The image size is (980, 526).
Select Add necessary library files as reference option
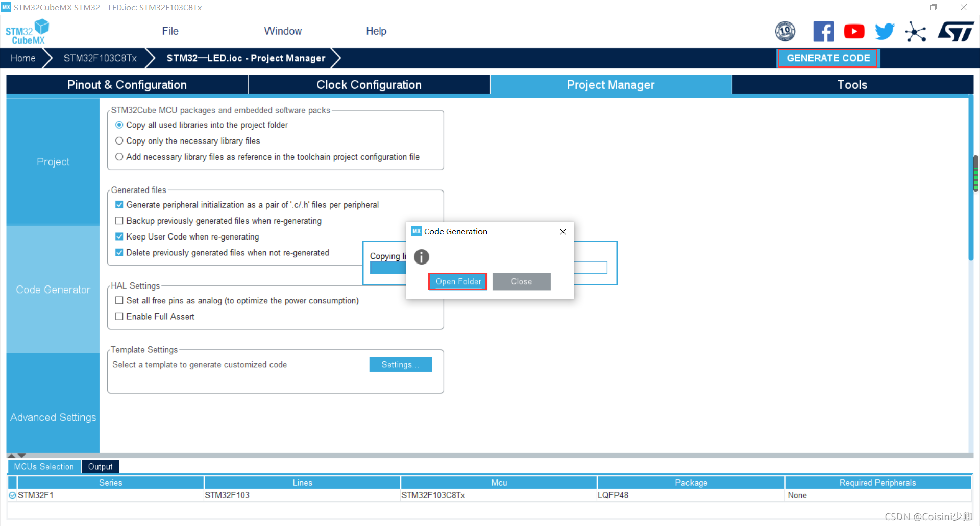(x=119, y=157)
